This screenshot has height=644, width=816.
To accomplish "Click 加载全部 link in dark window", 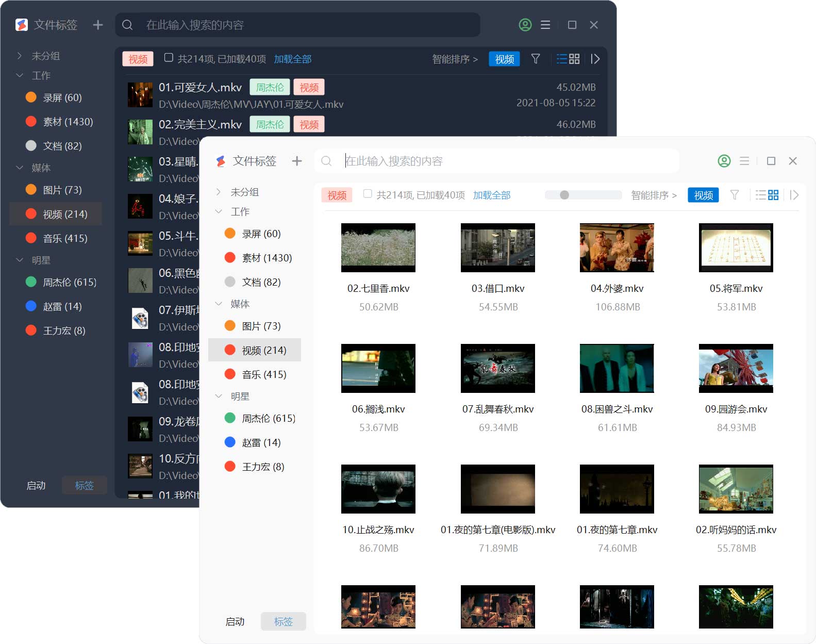I will [x=293, y=59].
